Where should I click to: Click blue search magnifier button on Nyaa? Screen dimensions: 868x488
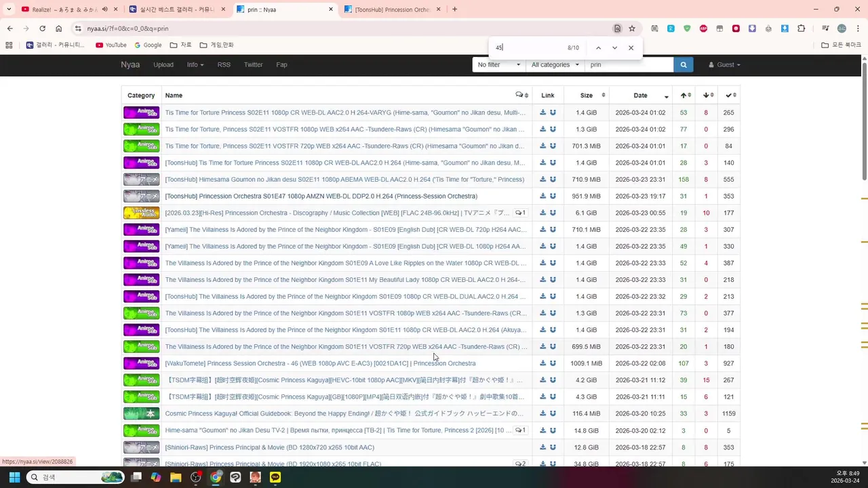click(x=683, y=64)
